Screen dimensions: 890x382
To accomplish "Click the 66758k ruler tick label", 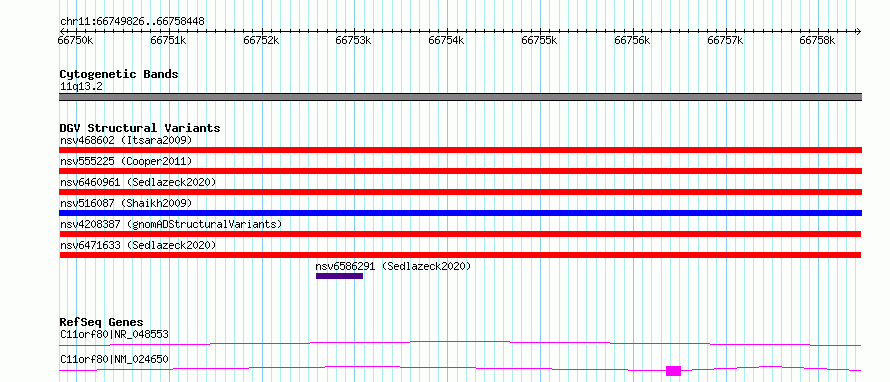I will click(818, 40).
